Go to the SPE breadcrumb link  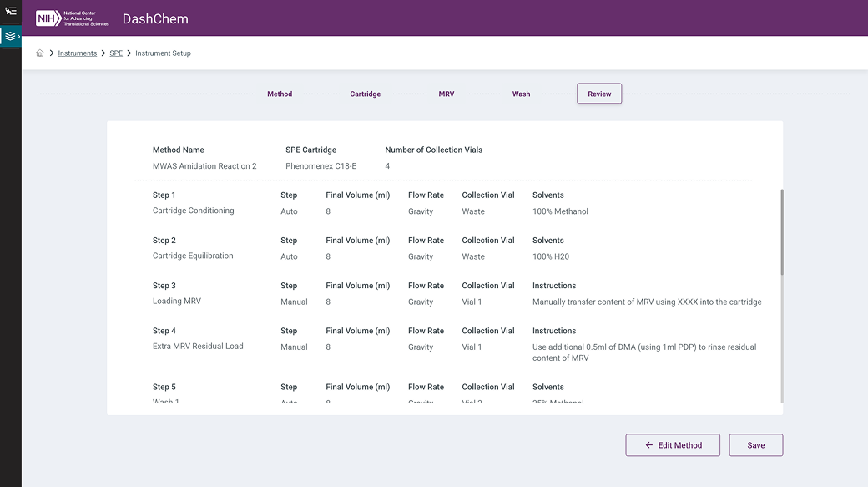[116, 53]
